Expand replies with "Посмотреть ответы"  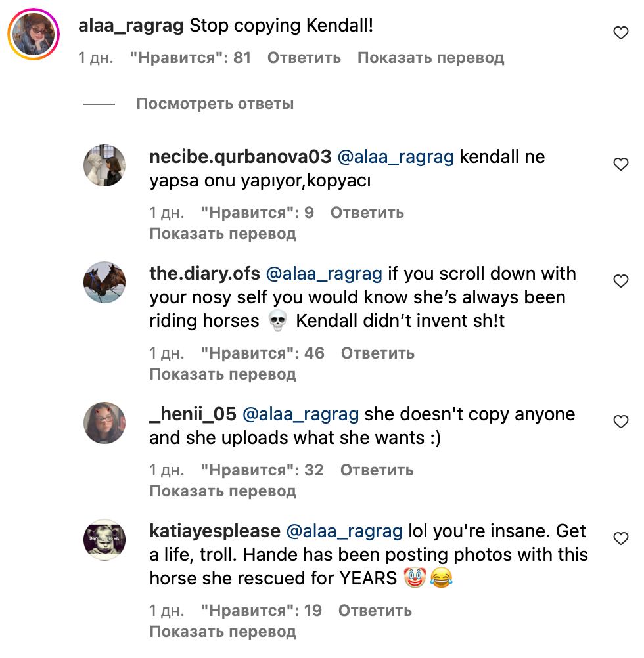[x=215, y=104]
